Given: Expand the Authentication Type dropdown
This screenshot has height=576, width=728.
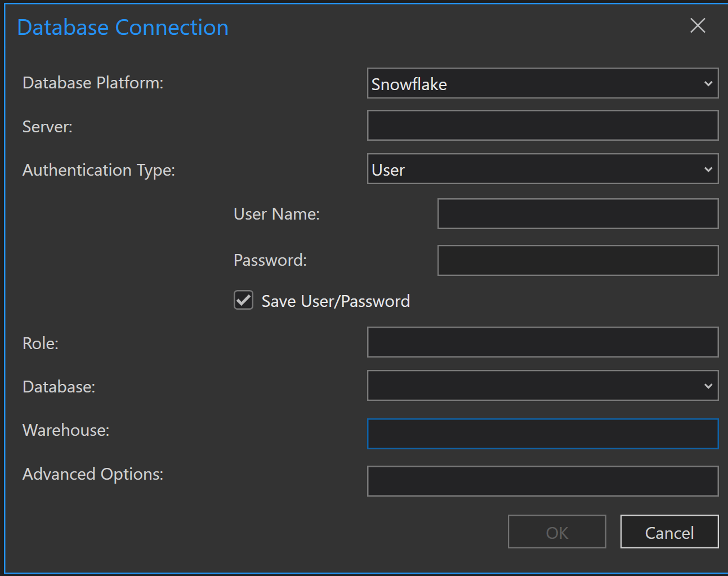Looking at the screenshot, I should (542, 169).
